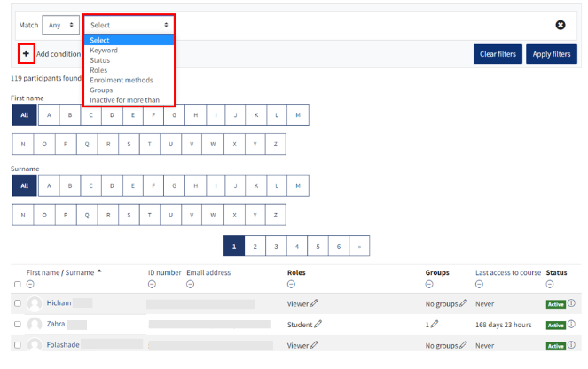The height and width of the screenshot is (369, 588).
Task: Open Hicham's profile avatar
Action: [x=35, y=303]
